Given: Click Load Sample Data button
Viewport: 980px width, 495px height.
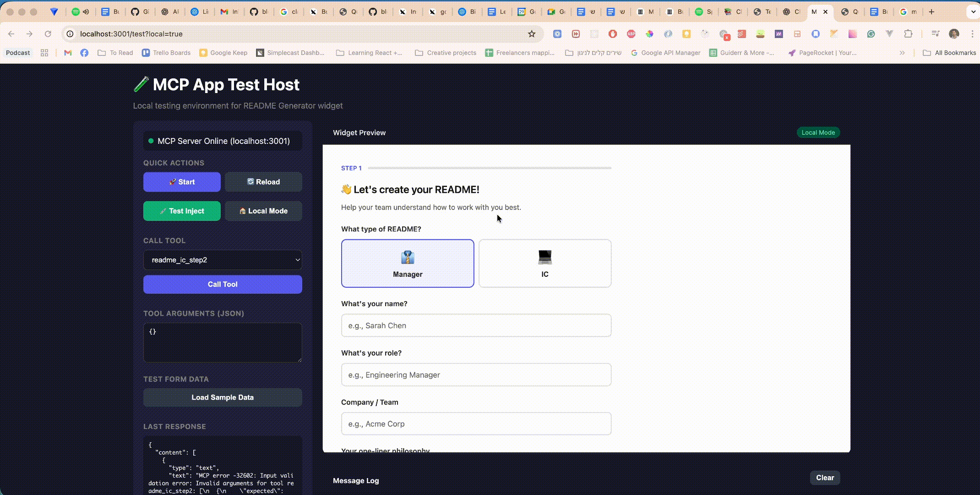Looking at the screenshot, I should coord(223,397).
